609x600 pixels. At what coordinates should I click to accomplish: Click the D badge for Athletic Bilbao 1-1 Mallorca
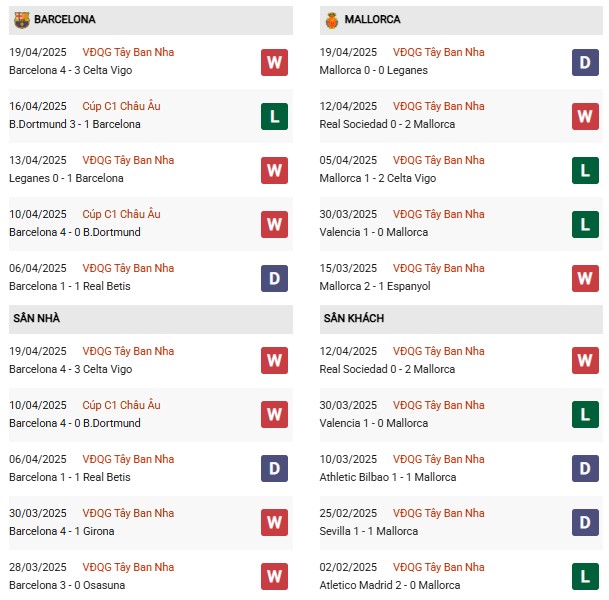(x=585, y=467)
